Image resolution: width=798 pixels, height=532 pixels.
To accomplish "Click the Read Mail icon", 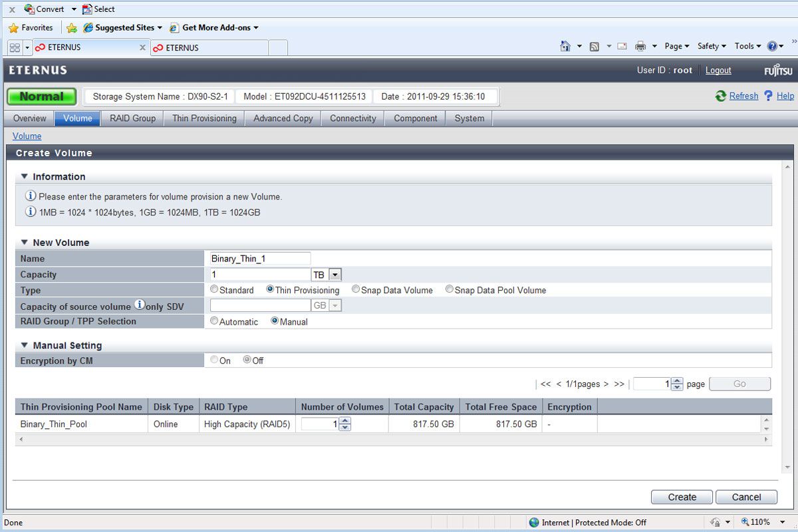I will [x=622, y=47].
